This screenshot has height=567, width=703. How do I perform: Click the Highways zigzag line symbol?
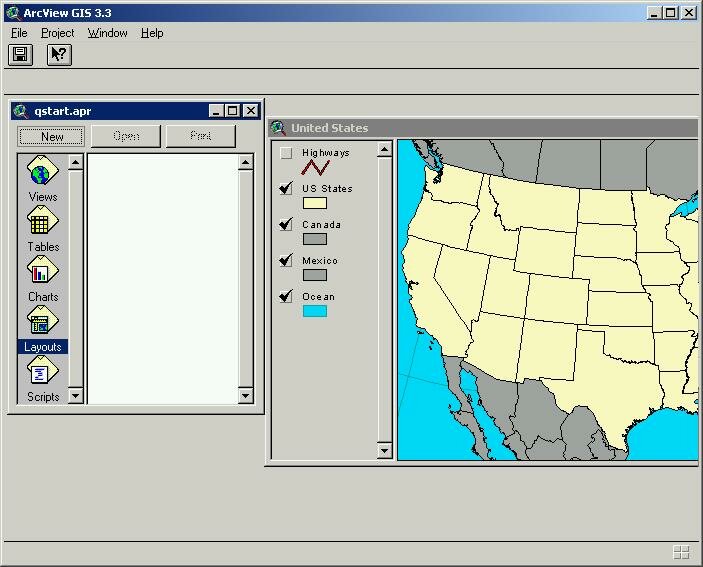coord(315,168)
